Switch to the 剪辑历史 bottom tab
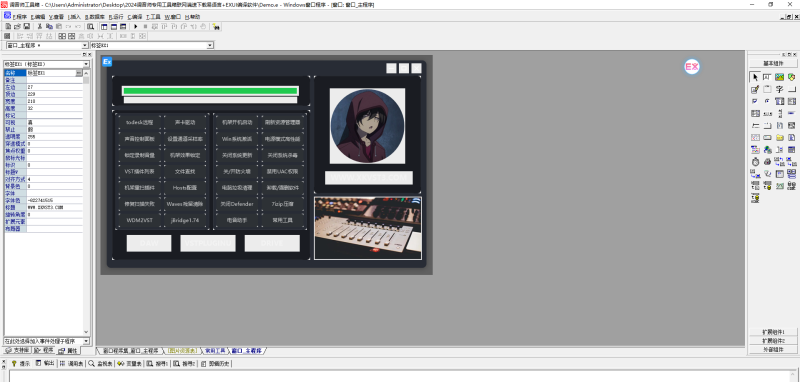The width and height of the screenshot is (800, 382). [x=215, y=364]
